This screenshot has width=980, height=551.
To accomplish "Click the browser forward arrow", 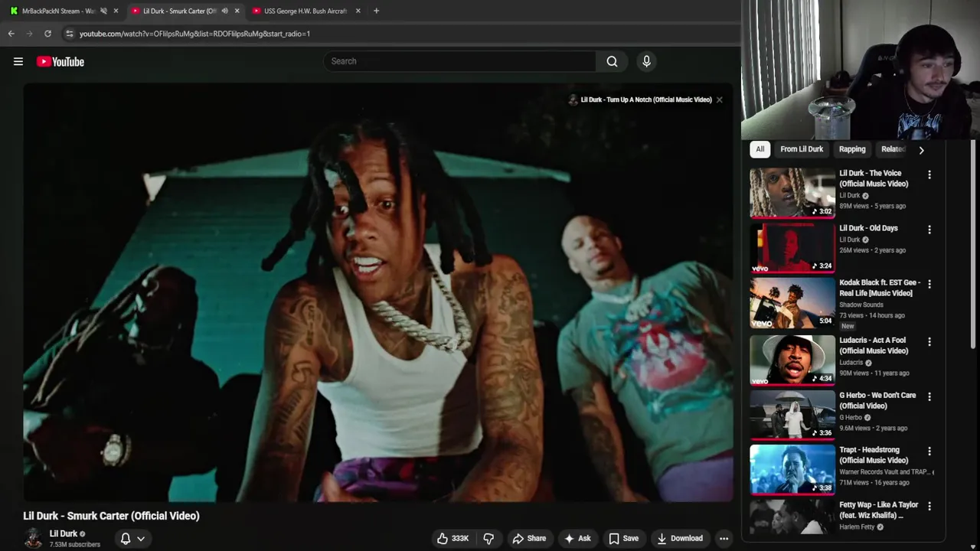I will [x=29, y=34].
